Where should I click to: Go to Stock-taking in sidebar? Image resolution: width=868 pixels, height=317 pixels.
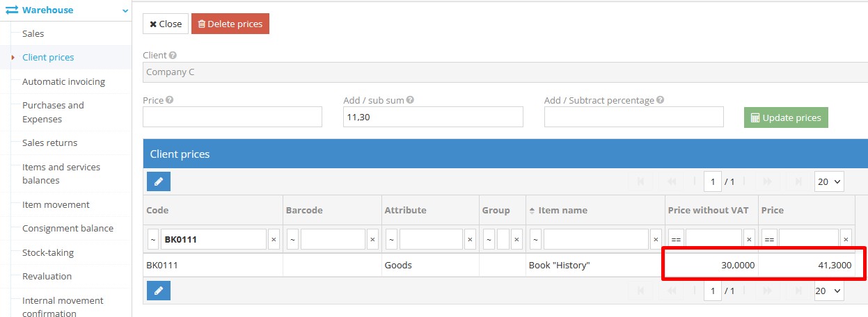47,252
